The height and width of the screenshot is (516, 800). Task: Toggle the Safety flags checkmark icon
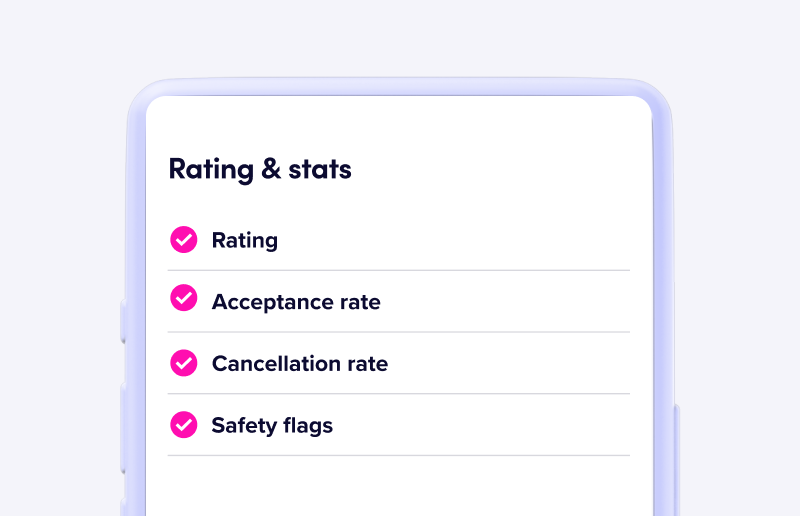coord(184,425)
